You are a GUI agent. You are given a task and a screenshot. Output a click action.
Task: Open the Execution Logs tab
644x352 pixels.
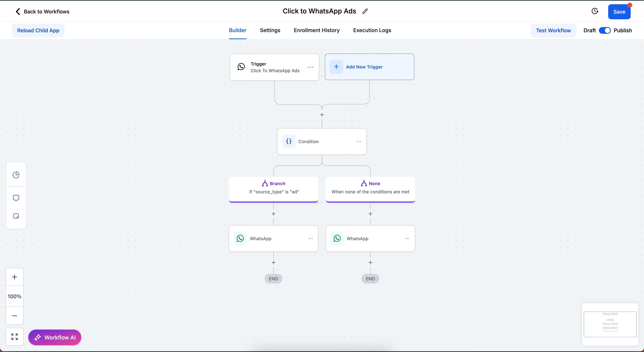coord(372,30)
